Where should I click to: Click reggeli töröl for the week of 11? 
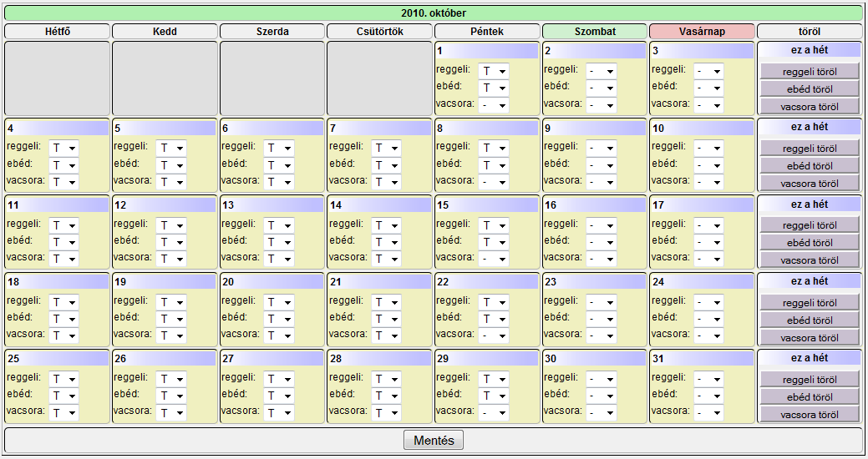(810, 225)
